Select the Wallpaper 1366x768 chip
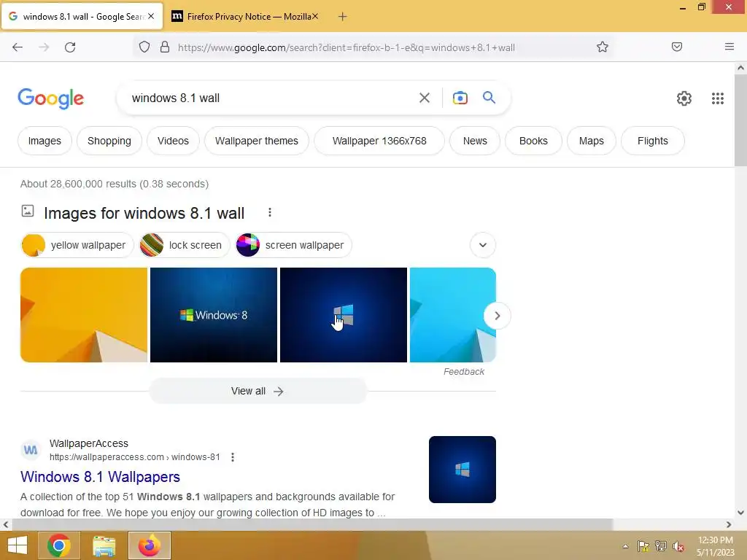747x560 pixels. pos(379,141)
